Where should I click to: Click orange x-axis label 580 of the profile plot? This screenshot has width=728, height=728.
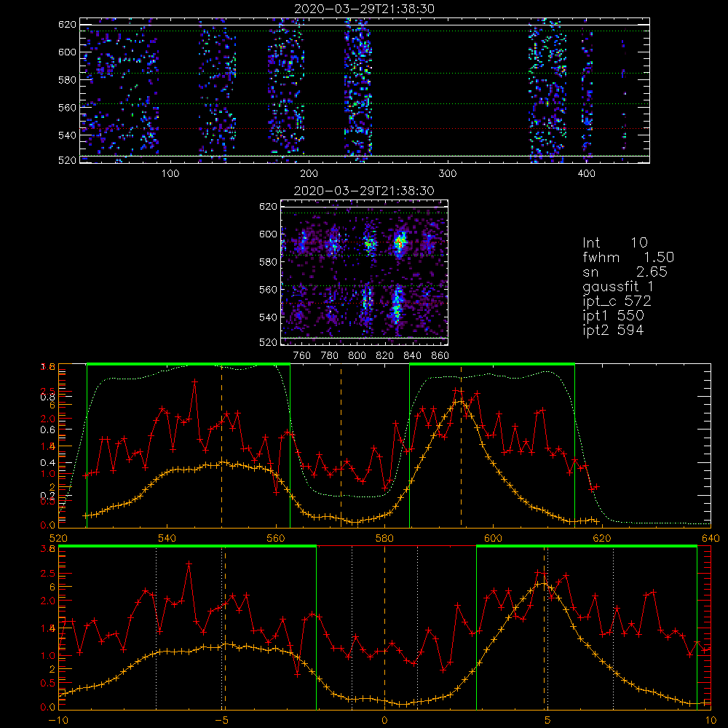[384, 538]
